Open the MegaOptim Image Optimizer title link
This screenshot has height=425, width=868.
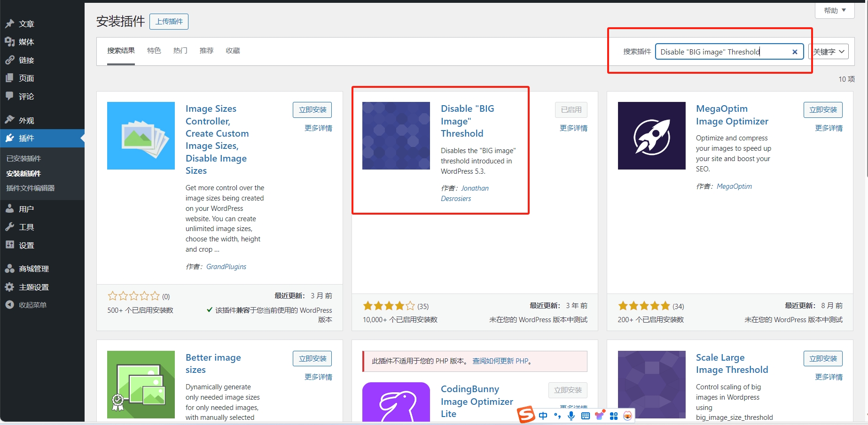732,115
